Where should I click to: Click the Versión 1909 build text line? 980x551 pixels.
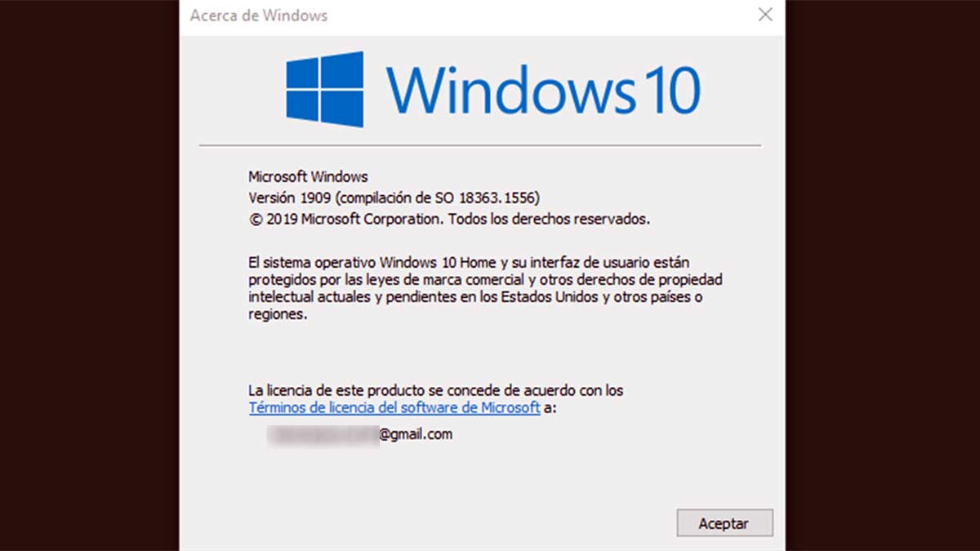[394, 198]
